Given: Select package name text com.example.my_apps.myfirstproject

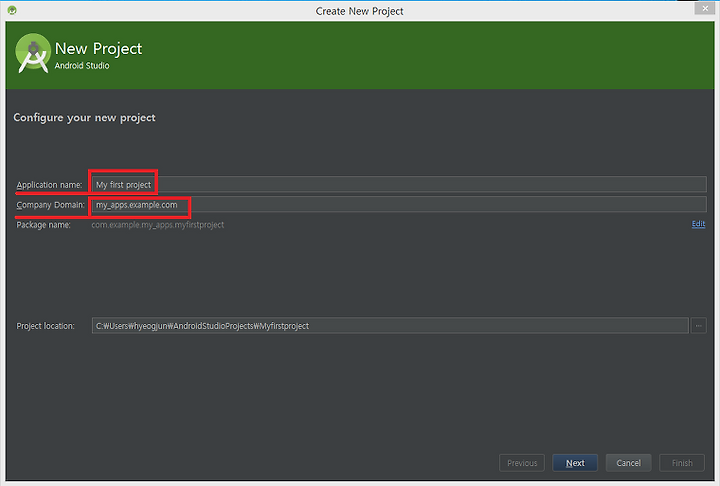Looking at the screenshot, I should pos(158,225).
